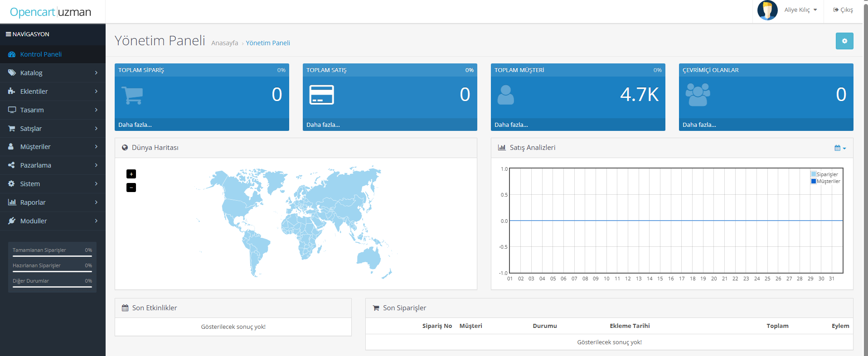Open Kontrol Paneli menu item
868x356 pixels.
pyautogui.click(x=53, y=54)
